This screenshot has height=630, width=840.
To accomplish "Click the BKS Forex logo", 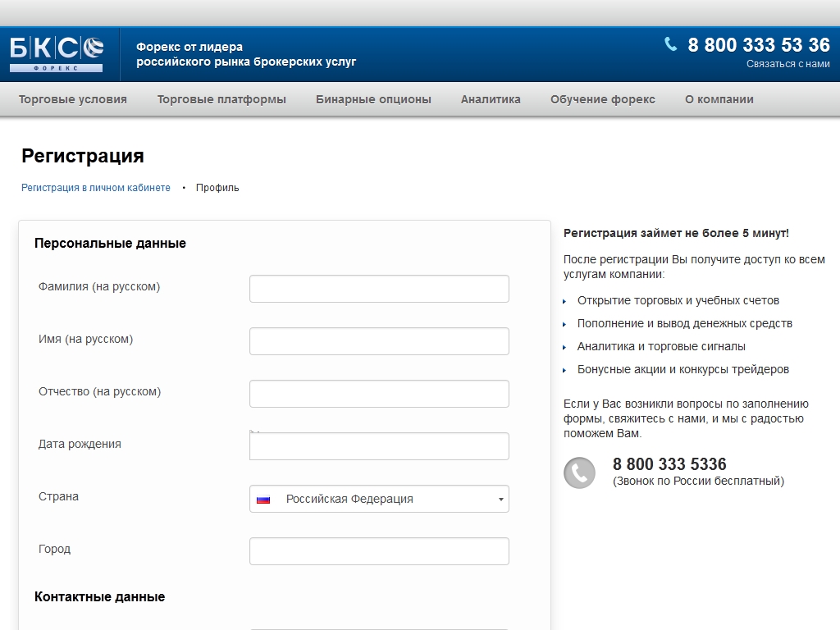I will point(57,53).
